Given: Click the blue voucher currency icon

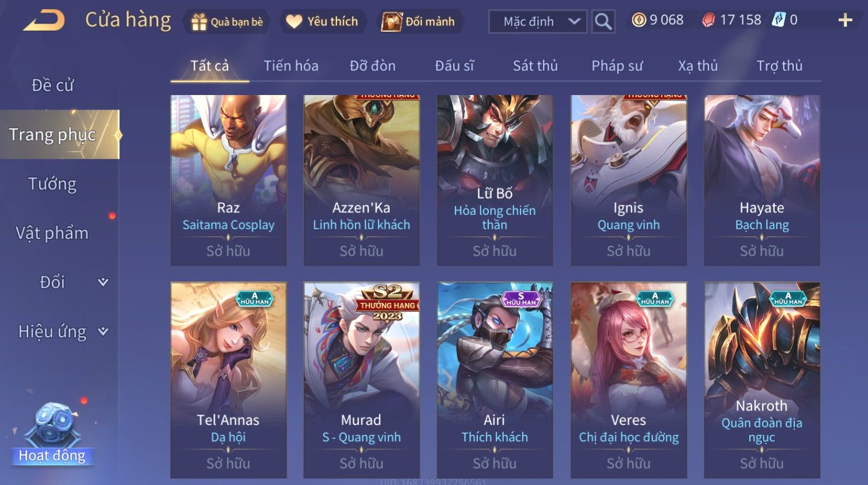Looking at the screenshot, I should click(779, 20).
